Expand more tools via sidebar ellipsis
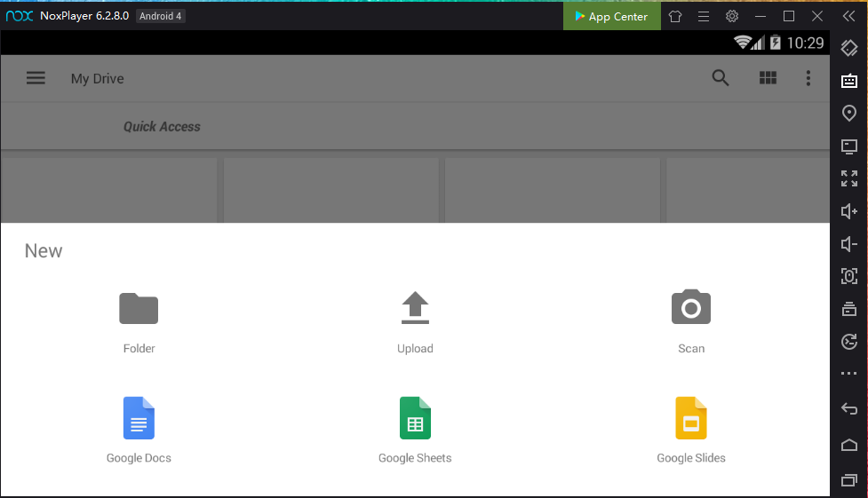Image resolution: width=868 pixels, height=498 pixels. tap(849, 375)
